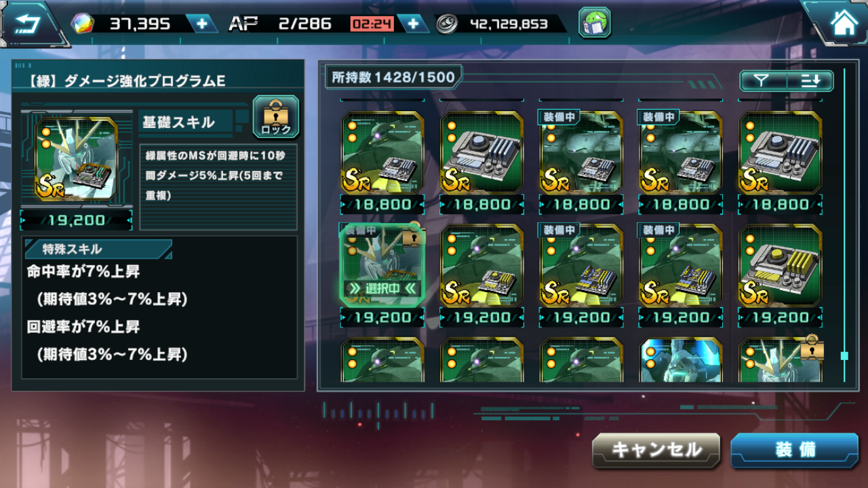Refill AP with the plus beside timer
The height and width of the screenshot is (488, 868).
pos(413,24)
